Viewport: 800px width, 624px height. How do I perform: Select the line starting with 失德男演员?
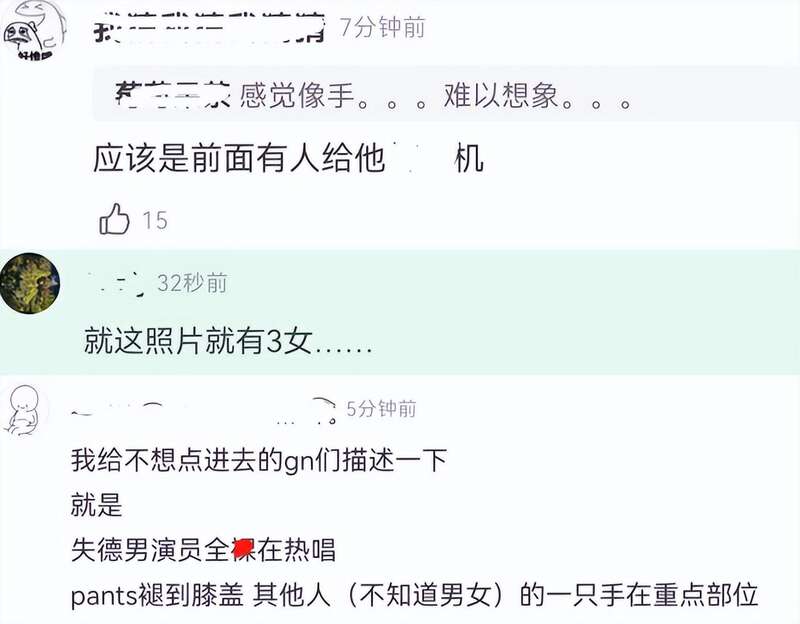tap(203, 550)
